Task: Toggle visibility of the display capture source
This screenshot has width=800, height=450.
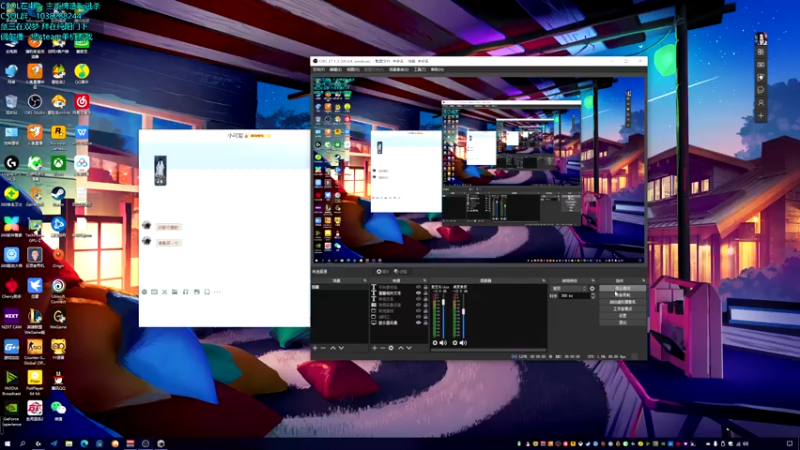Action: pos(418,323)
